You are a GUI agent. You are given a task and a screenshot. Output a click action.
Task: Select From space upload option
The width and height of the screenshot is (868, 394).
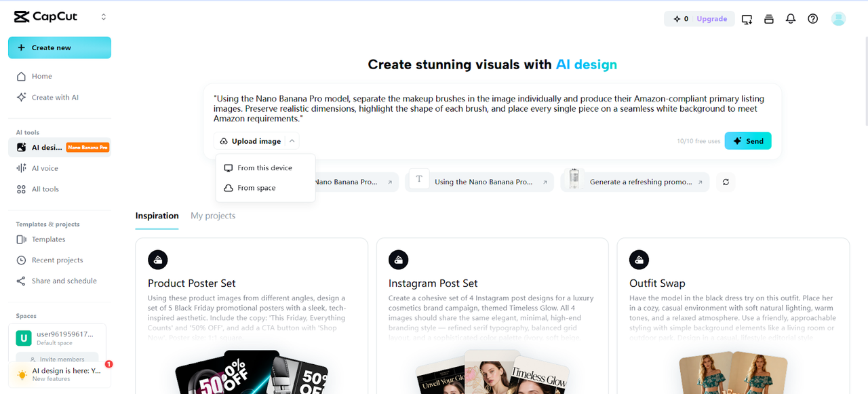click(x=256, y=188)
